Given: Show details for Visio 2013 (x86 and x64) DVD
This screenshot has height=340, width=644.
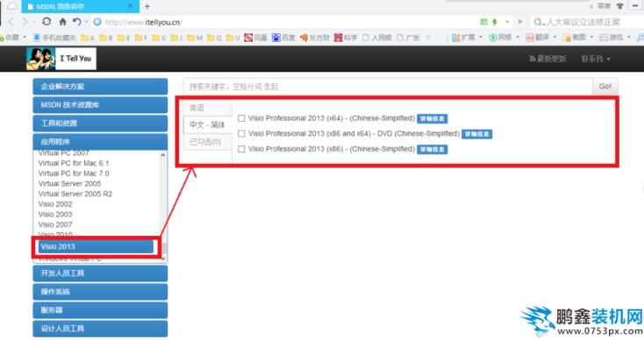Looking at the screenshot, I should click(x=476, y=134).
